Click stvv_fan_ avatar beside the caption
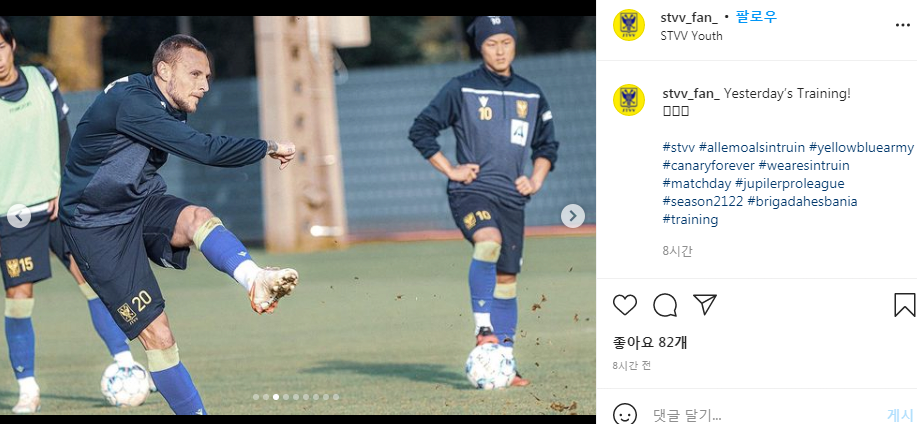Screen dimensions: 917x424 629,99
